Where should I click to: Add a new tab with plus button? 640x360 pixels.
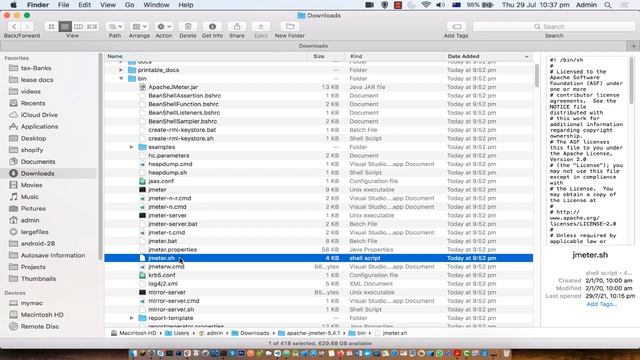pos(633,46)
